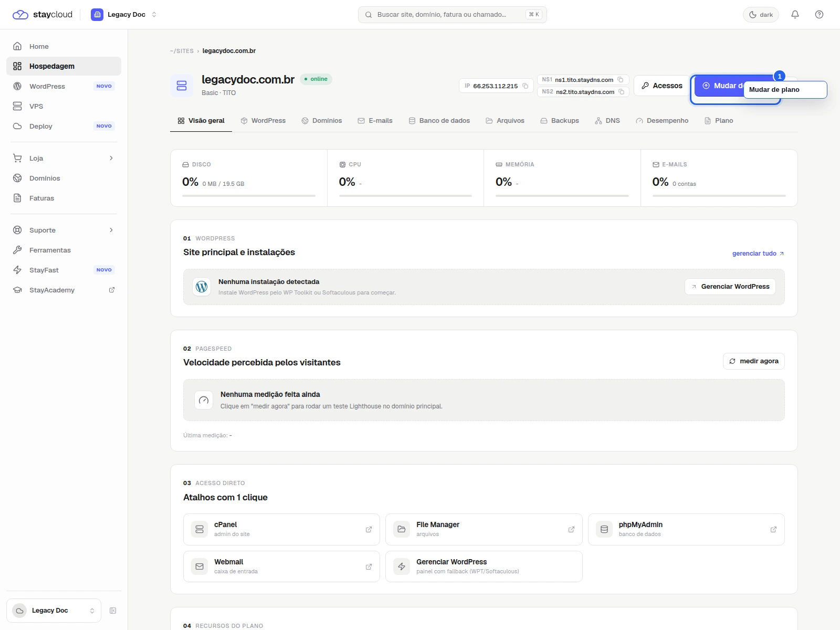
Task: Click the Disco usage progress bar
Action: (x=249, y=196)
